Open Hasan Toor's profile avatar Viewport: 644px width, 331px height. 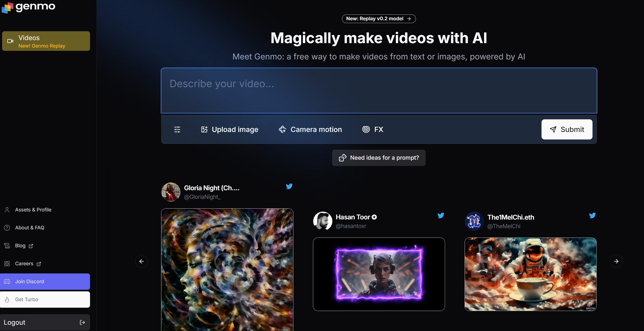(323, 221)
